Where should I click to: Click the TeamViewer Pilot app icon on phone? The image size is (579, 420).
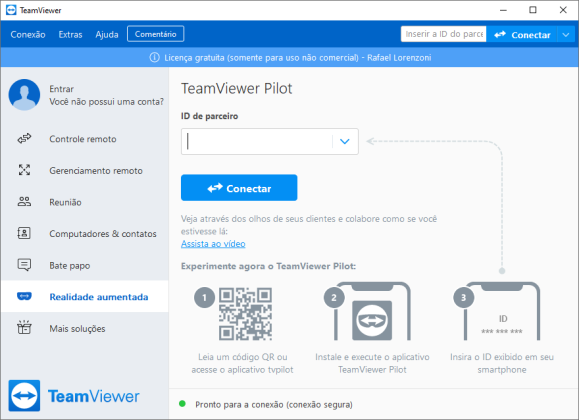[372, 320]
